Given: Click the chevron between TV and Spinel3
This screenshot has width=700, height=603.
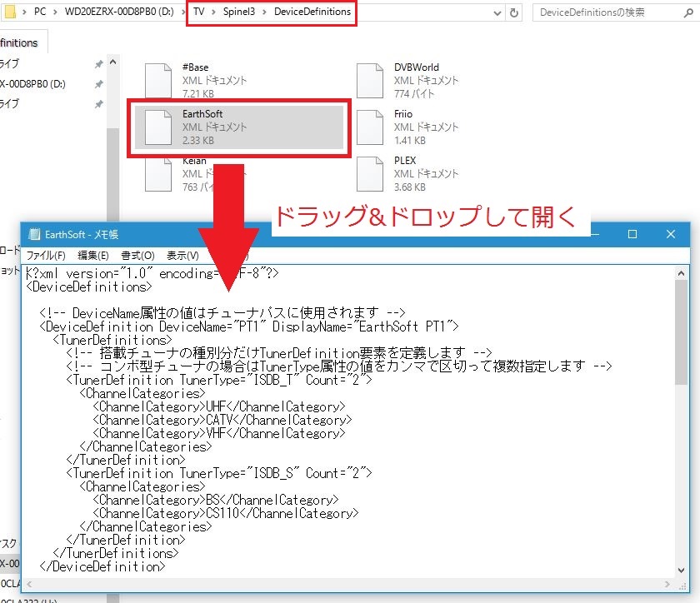Looking at the screenshot, I should [213, 12].
